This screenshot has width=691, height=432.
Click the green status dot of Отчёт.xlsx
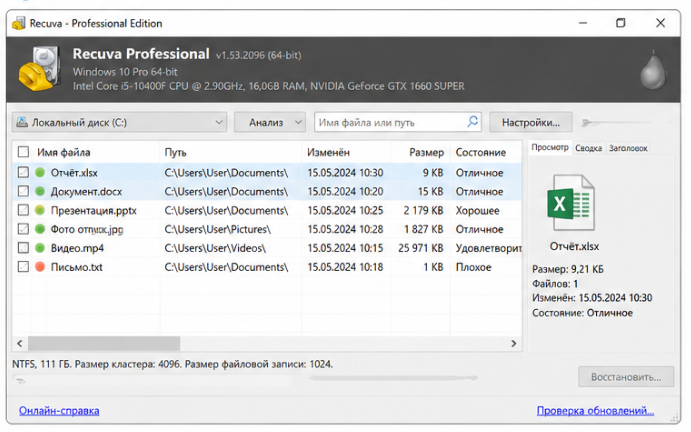coord(40,172)
